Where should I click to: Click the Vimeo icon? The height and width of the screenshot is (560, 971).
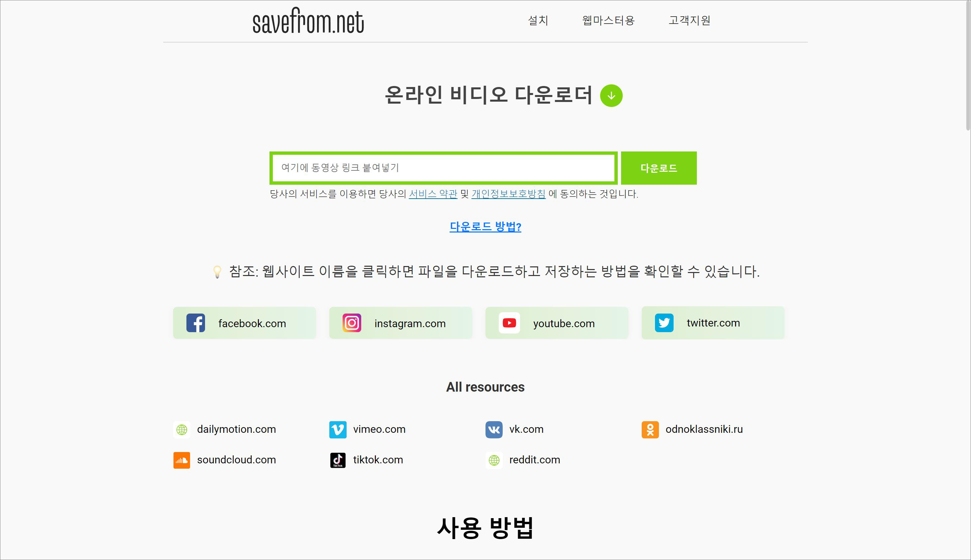click(x=338, y=429)
